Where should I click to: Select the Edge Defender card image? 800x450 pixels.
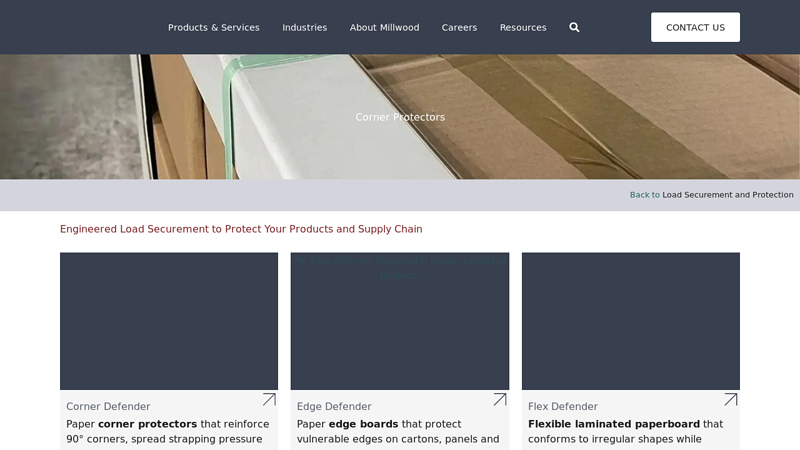pyautogui.click(x=400, y=321)
